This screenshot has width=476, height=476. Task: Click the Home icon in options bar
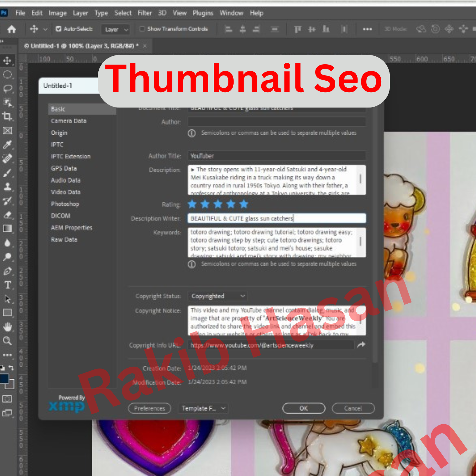pos(12,29)
